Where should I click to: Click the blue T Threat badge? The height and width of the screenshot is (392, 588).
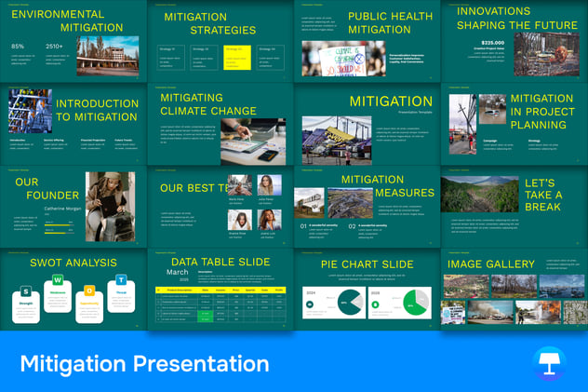pos(121,280)
